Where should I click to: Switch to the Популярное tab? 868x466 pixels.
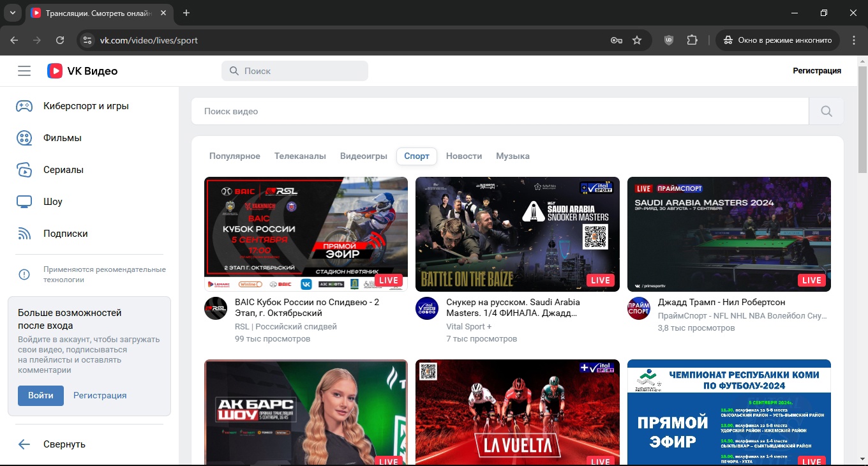coord(235,156)
